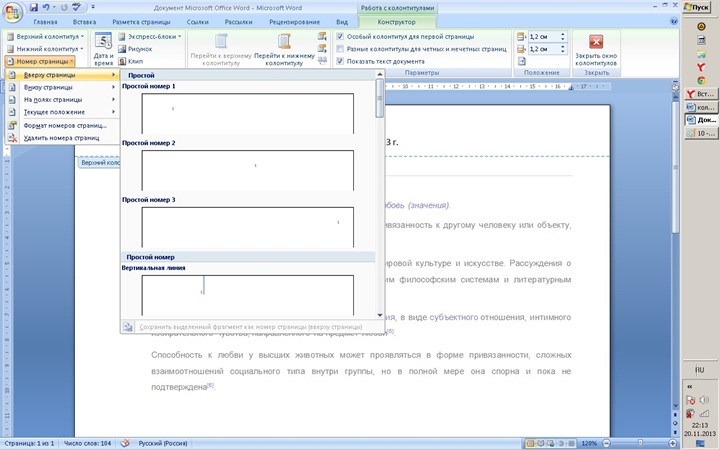Screen dimensions: 720x450
Task: Insert Дата и время into the header
Action: coord(104,49)
